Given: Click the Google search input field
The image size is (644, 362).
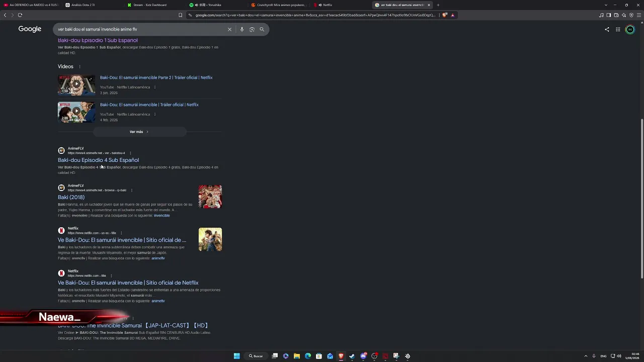Looking at the screenshot, I should 140,29.
